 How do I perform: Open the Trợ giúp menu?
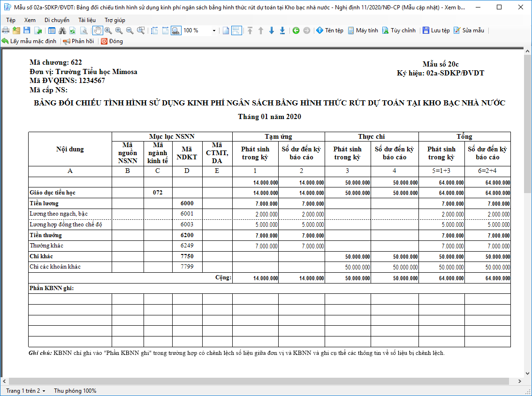pyautogui.click(x=114, y=20)
